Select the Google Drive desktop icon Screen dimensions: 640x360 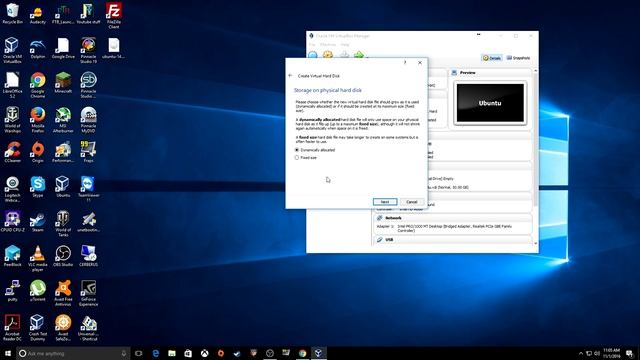point(63,48)
